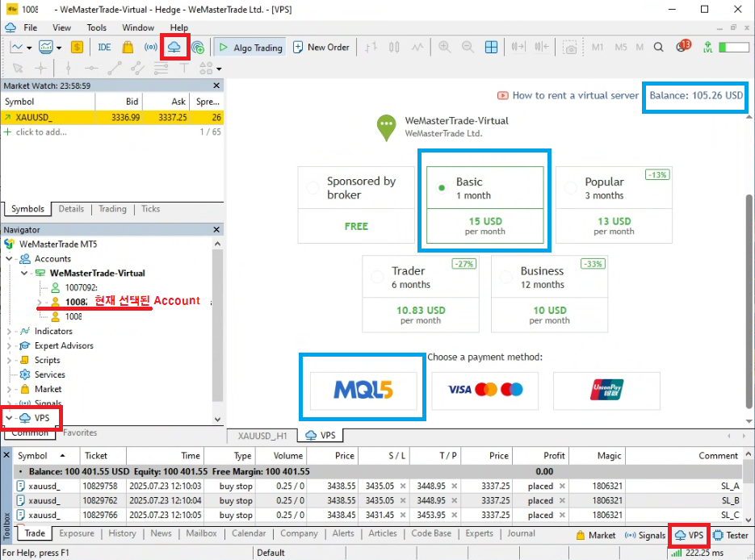Select the M1 timeframe
Screen dimensions: 755x560
click(x=598, y=47)
